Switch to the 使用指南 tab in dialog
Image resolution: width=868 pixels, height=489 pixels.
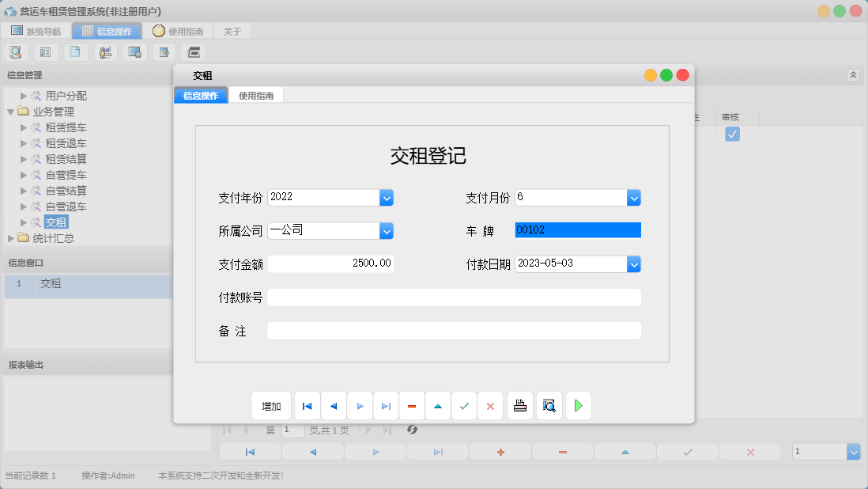tap(259, 94)
